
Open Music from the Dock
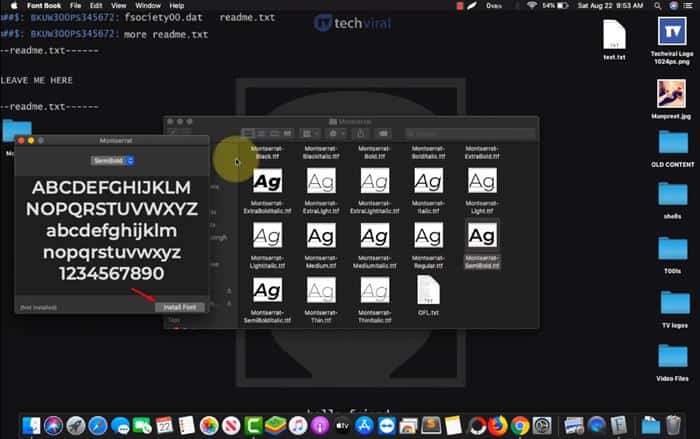pos(298,426)
